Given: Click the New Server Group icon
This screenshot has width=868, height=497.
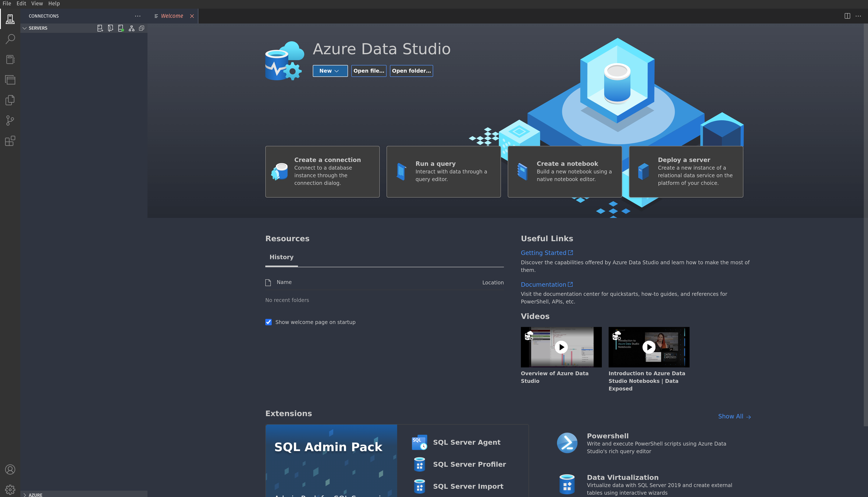Looking at the screenshot, I should point(110,28).
